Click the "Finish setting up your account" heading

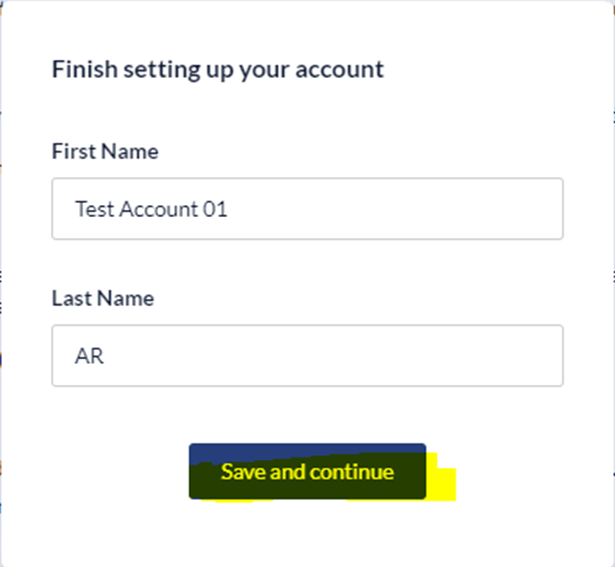coord(217,70)
